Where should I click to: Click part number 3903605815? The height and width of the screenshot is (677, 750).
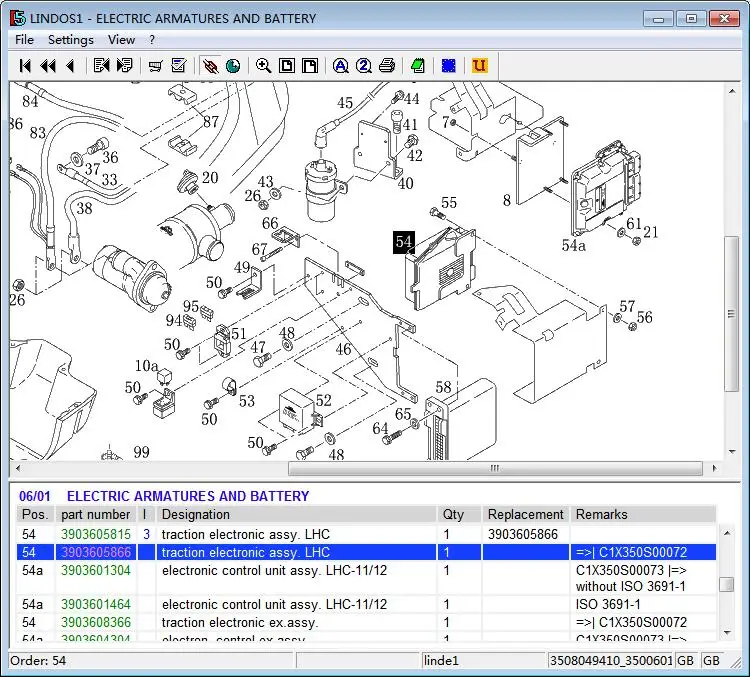tap(96, 534)
